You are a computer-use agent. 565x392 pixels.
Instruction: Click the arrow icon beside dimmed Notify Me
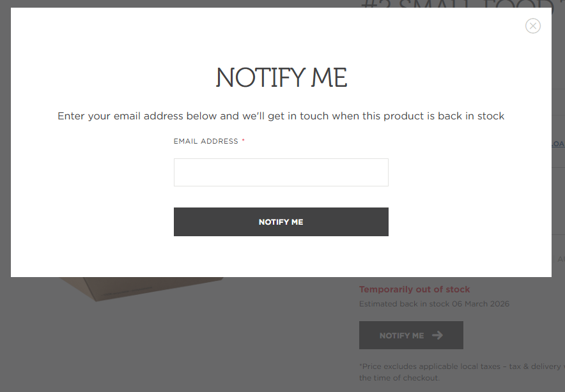click(x=437, y=335)
